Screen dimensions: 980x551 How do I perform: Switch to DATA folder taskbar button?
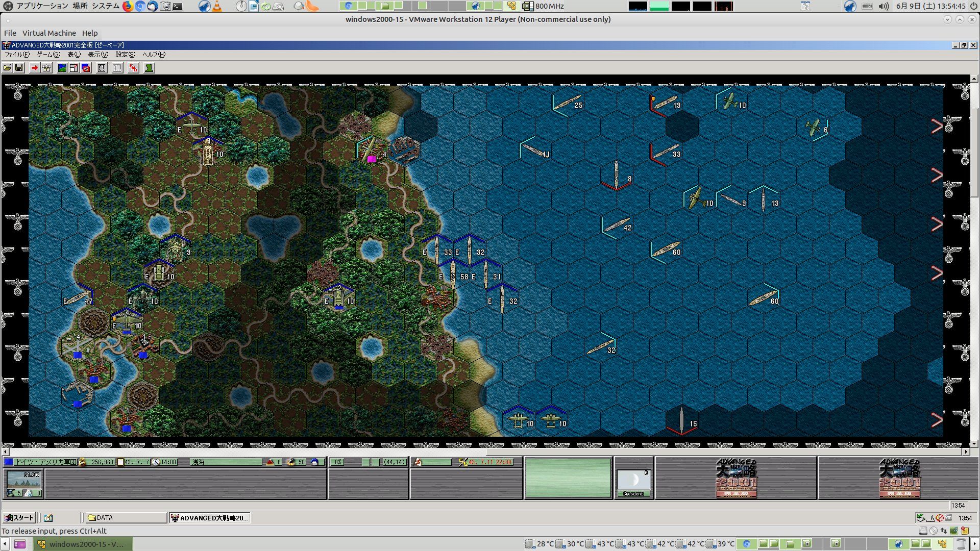(125, 518)
